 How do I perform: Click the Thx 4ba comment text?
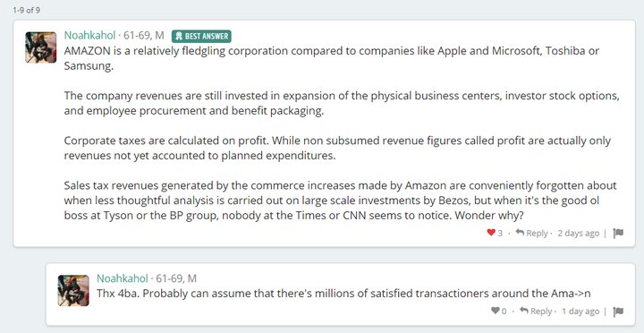point(343,294)
